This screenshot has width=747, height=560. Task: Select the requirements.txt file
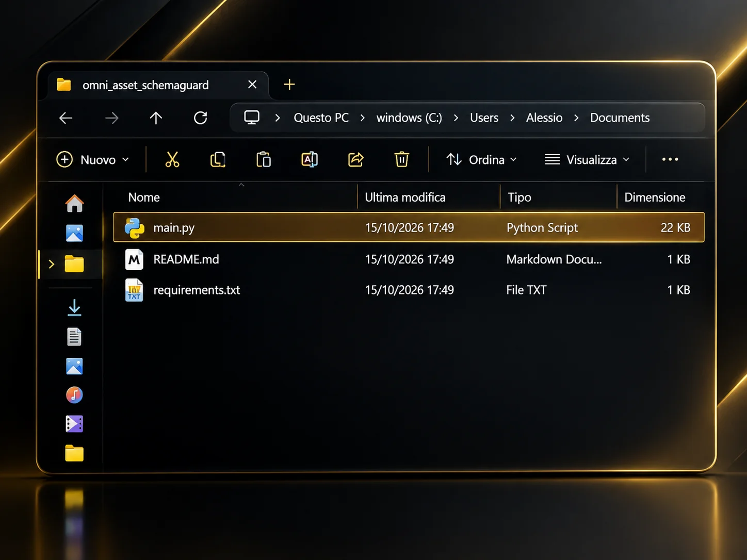pyautogui.click(x=409, y=290)
